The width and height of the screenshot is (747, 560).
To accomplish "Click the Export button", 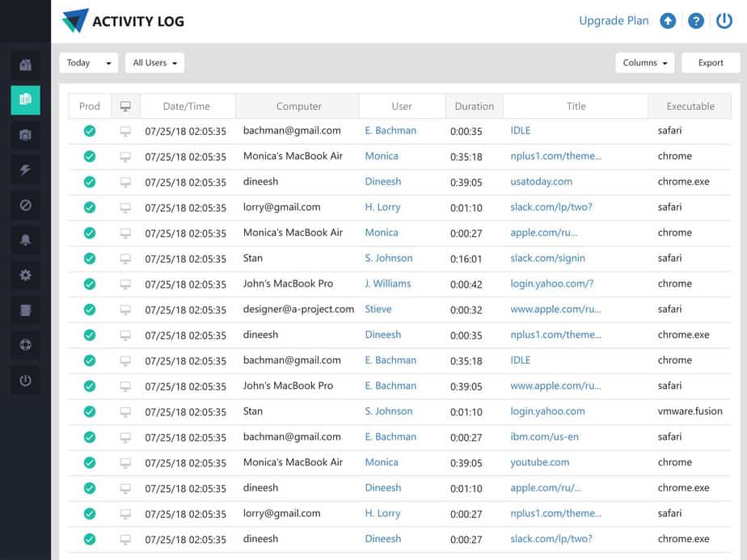I will (711, 62).
